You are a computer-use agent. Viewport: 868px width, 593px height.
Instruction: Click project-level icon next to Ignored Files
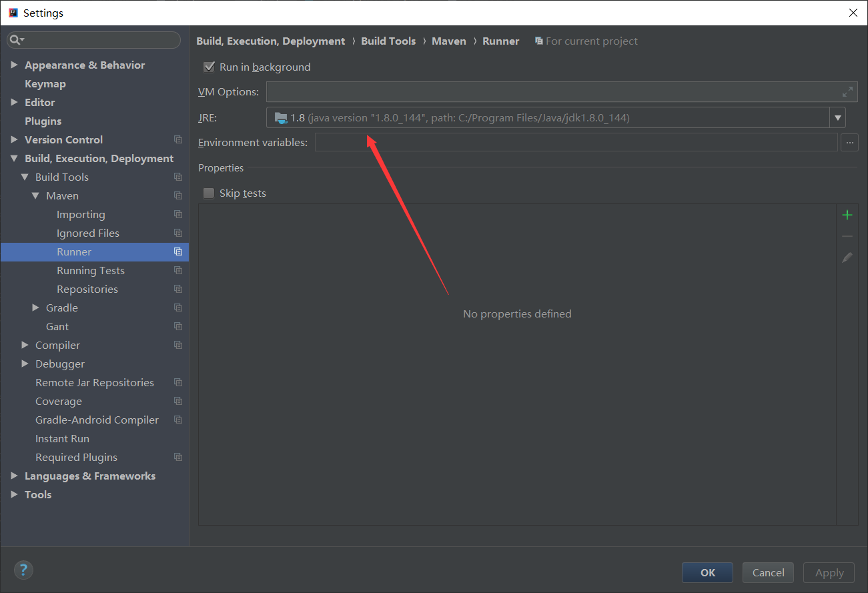tap(178, 233)
